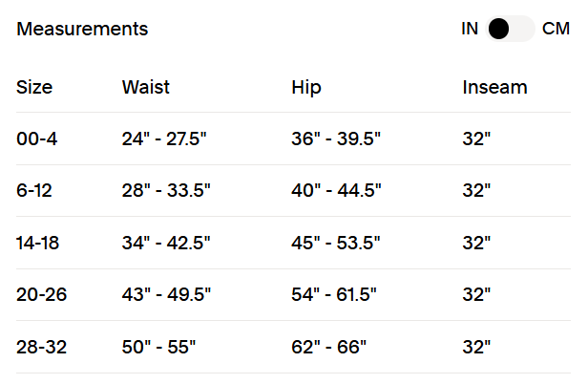Select the 6-12 size row
This screenshot has height=384, width=588.
tap(293, 190)
